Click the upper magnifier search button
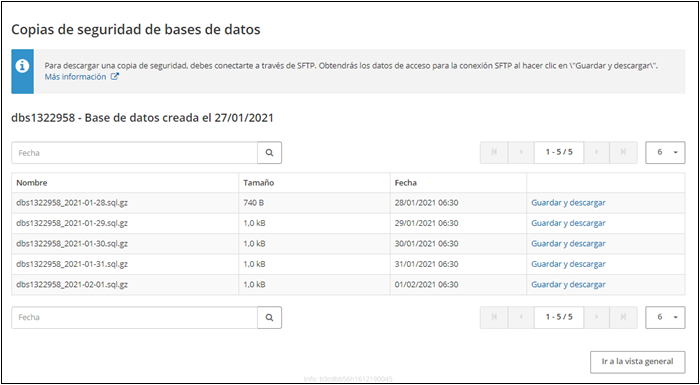 269,153
